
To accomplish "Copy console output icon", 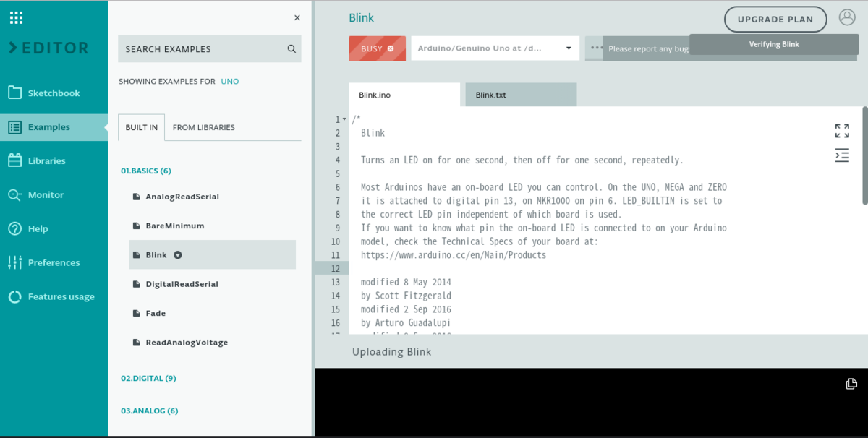I will (x=851, y=383).
